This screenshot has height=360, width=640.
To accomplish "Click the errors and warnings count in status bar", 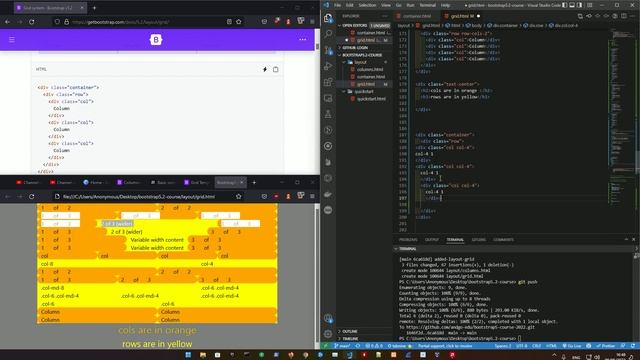I will (x=375, y=346).
